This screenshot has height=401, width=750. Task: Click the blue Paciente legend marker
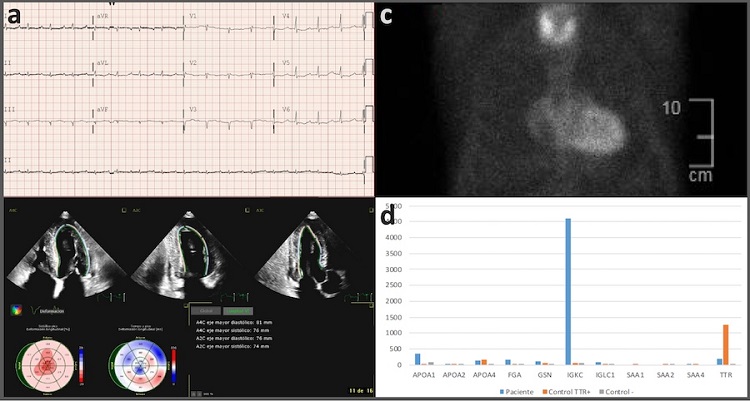pyautogui.click(x=500, y=394)
